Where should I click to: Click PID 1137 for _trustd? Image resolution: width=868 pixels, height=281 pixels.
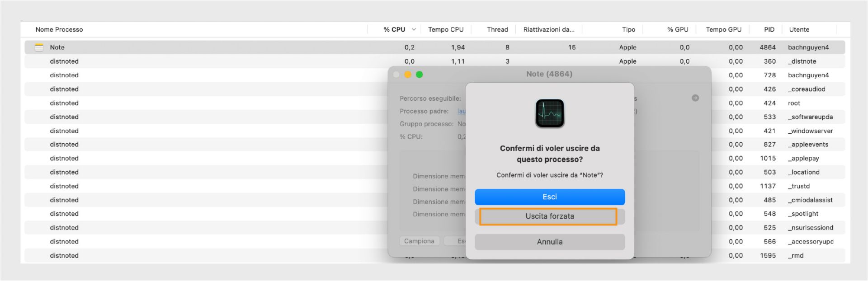click(768, 186)
